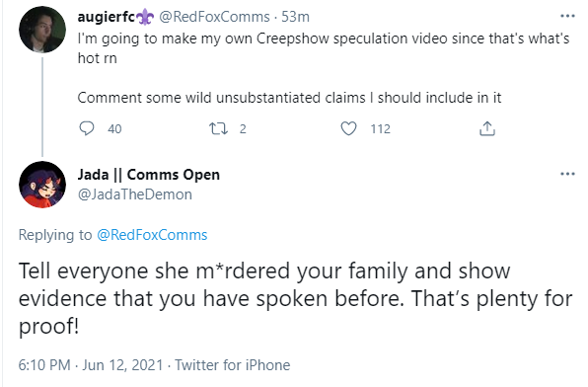Open Jada's cartoon avatar

[x=42, y=185]
